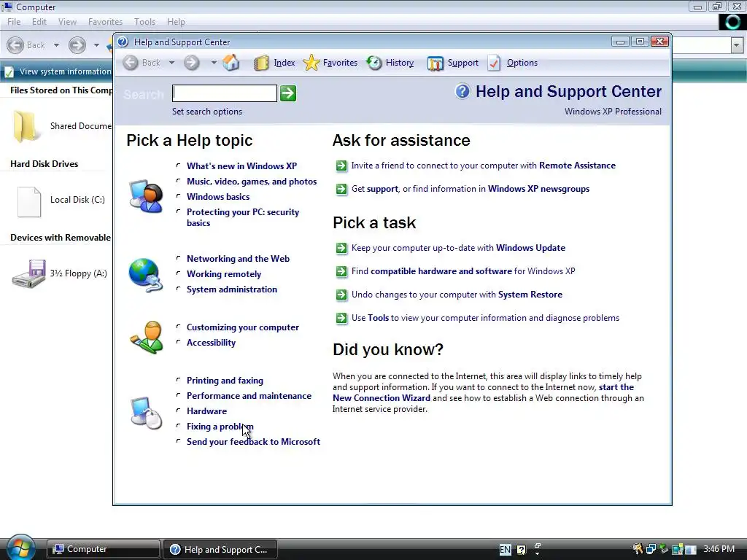Open Forward history dropdown in Help Center
Viewport: 747px width, 560px height.
coord(214,63)
